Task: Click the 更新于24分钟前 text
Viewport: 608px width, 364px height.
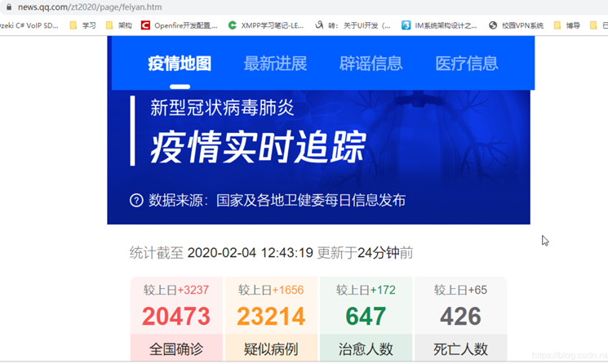Action: click(x=366, y=253)
